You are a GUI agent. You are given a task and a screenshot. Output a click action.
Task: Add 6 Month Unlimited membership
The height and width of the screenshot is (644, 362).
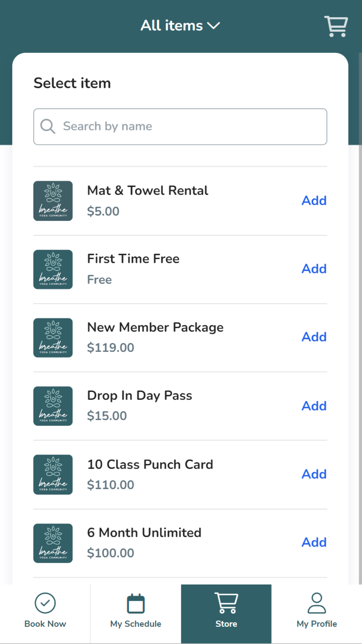pos(314,542)
